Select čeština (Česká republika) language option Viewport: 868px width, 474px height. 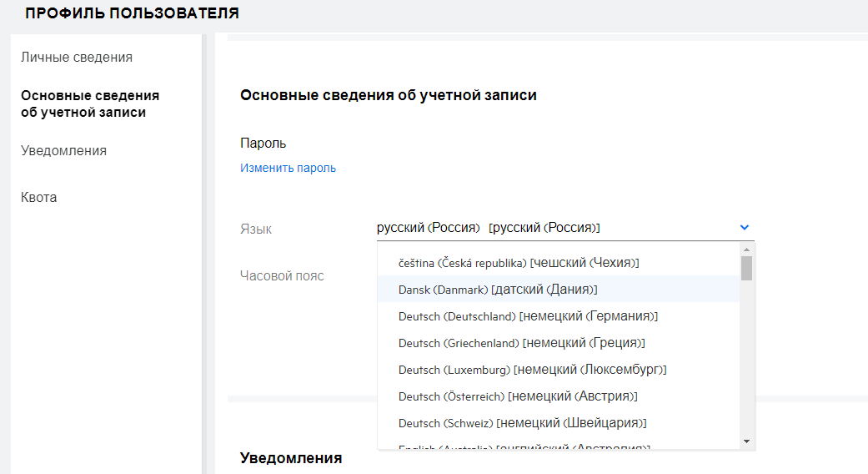pyautogui.click(x=519, y=263)
